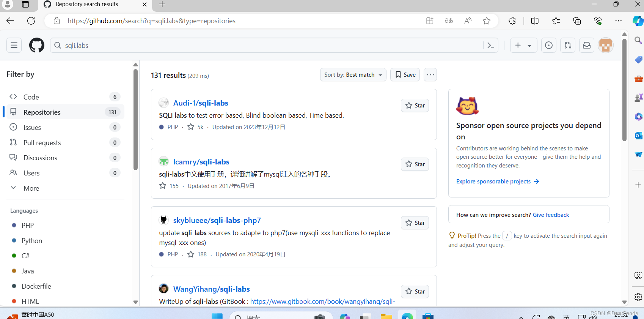Open the lcamry/sqli-labs repository link
The width and height of the screenshot is (644, 319).
point(201,162)
